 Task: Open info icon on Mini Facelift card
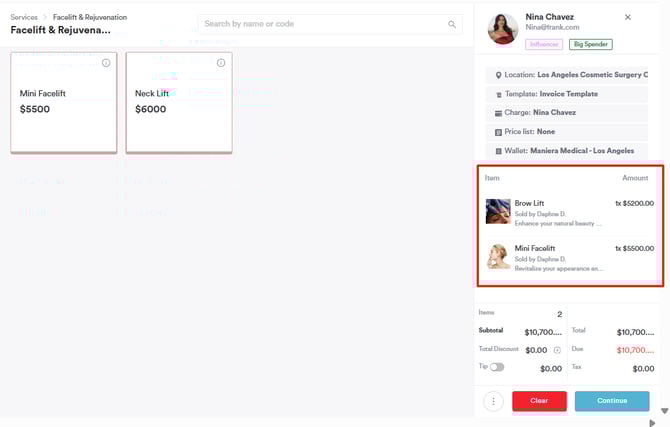(106, 63)
